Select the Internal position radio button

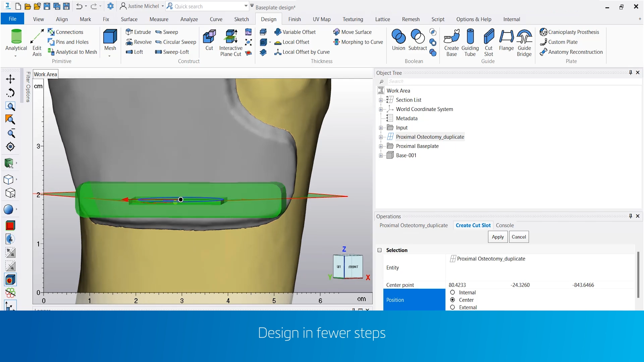pos(452,292)
